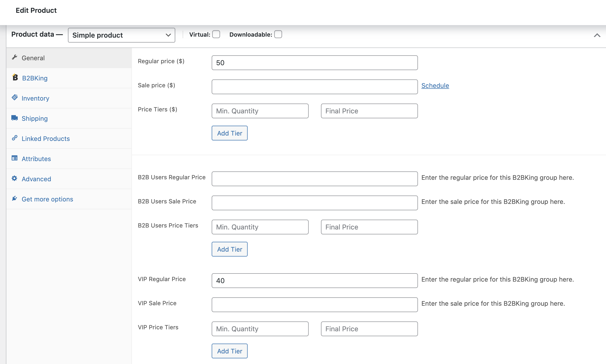This screenshot has width=606, height=364.
Task: Click the VIP Regular Price label
Action: 162,279
